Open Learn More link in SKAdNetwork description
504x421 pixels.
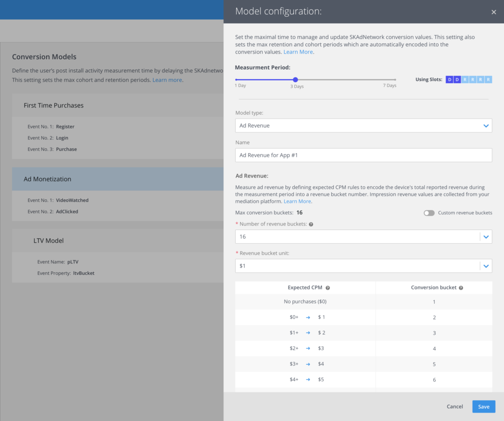(298, 52)
